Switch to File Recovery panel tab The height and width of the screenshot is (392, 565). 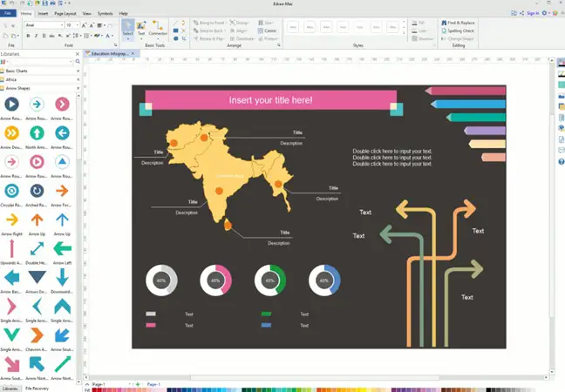[x=37, y=389]
